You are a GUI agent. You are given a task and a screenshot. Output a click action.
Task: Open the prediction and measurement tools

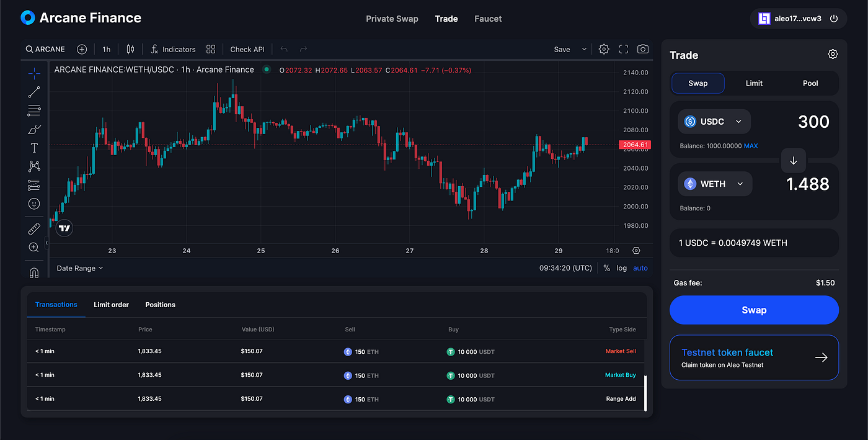tap(34, 185)
